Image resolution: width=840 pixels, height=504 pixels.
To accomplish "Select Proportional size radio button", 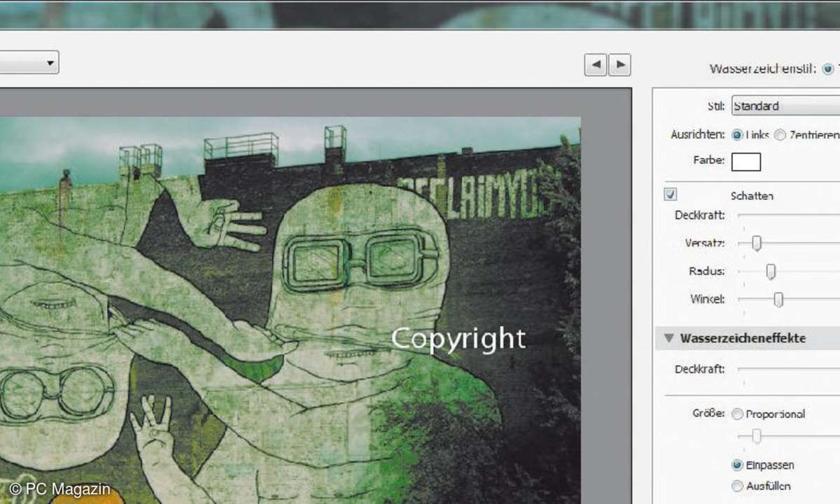I will (737, 414).
